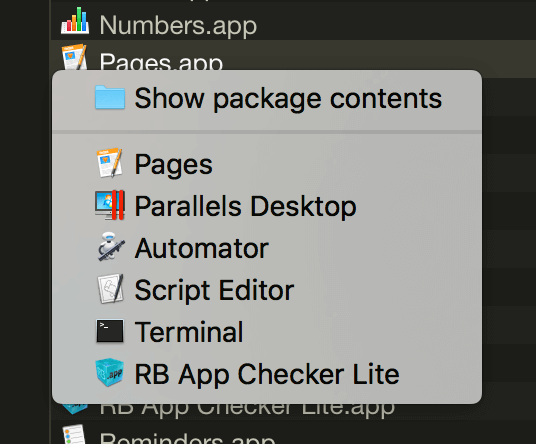536x444 pixels.
Task: Select the Parallels Desktop menu entry
Action: point(267,206)
